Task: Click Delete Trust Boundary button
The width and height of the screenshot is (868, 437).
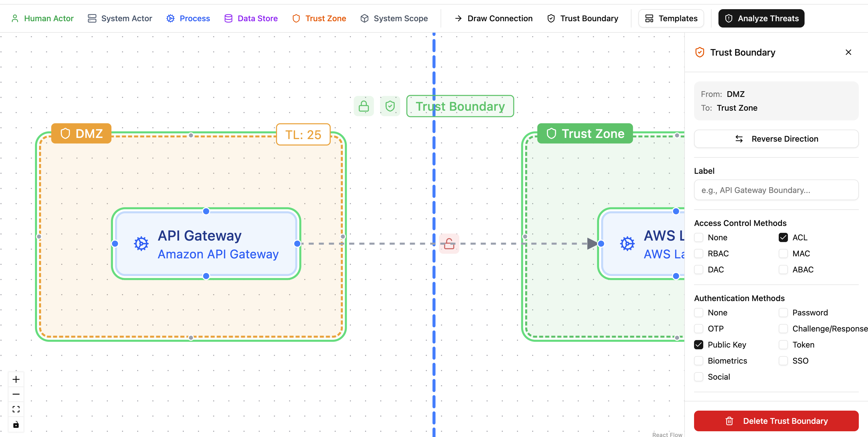Action: pos(776,421)
